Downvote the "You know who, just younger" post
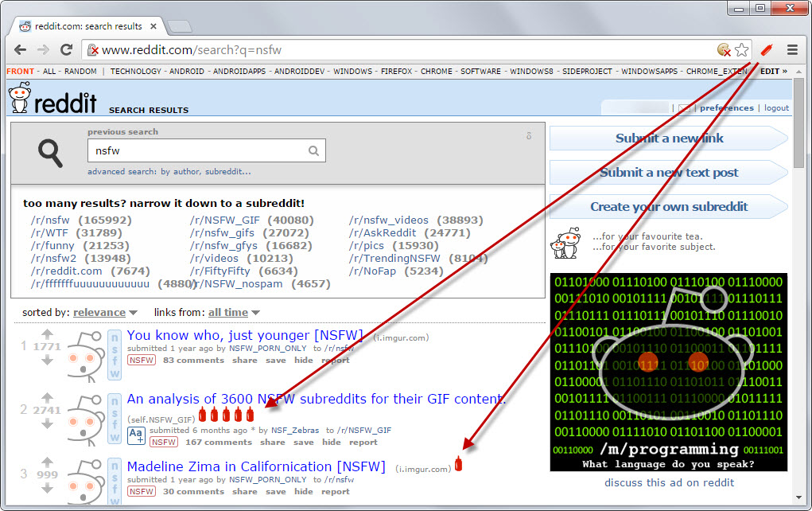 point(47,360)
